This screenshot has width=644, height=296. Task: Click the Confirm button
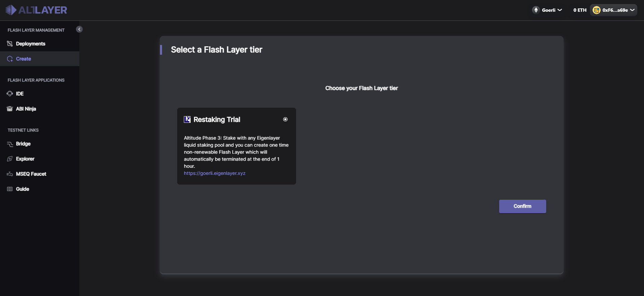[522, 206]
